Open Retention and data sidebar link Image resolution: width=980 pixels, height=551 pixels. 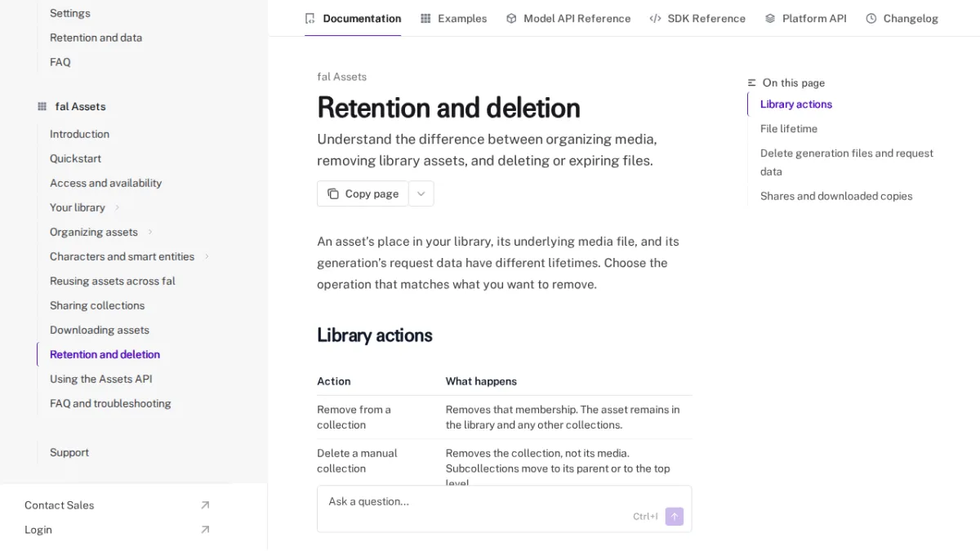pos(96,38)
